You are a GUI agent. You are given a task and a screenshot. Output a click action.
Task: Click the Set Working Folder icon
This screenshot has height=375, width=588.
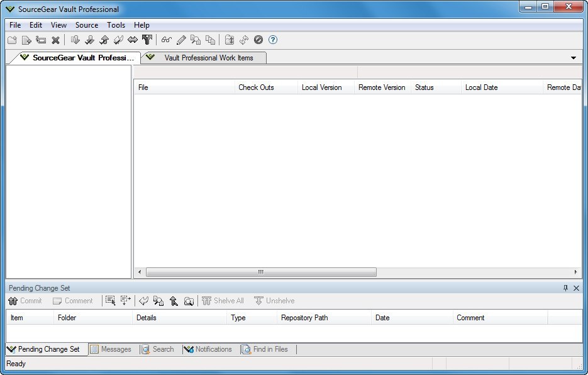click(230, 40)
